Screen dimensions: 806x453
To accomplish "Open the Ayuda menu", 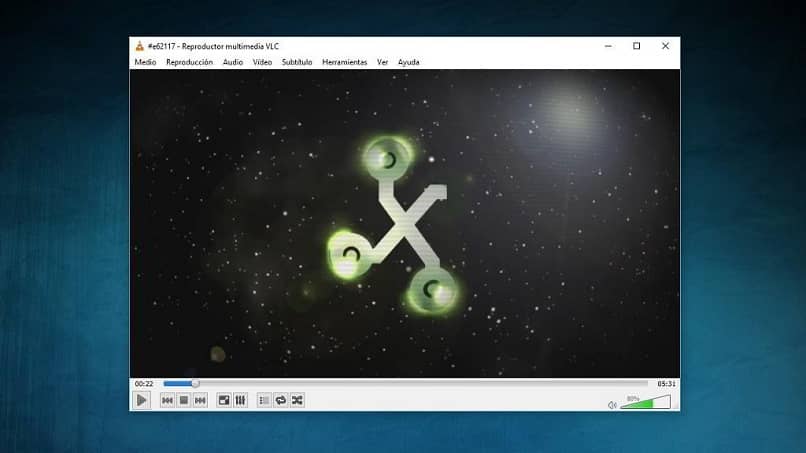I will coord(409,62).
